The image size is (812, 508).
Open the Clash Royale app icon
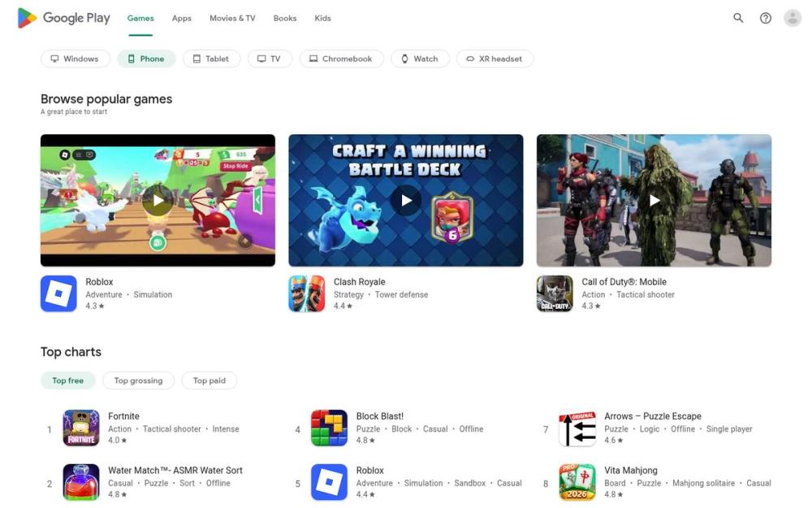click(x=307, y=293)
